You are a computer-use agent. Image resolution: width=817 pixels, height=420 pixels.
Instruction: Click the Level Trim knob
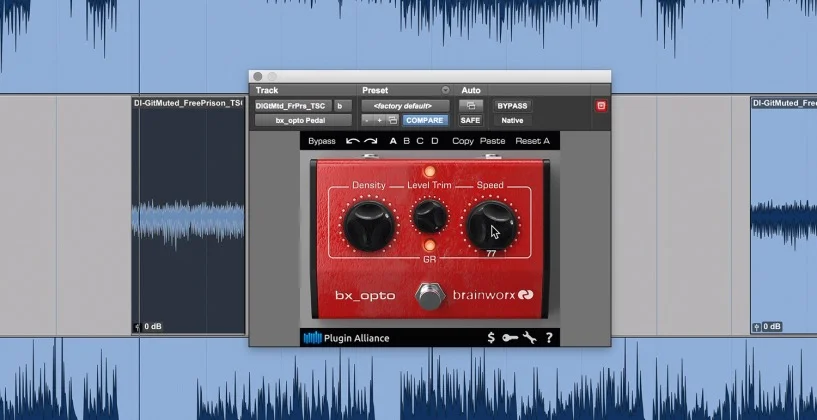pyautogui.click(x=429, y=216)
